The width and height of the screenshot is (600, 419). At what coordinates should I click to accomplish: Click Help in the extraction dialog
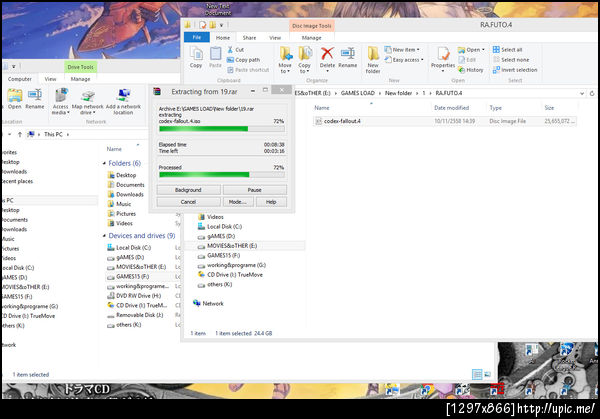click(271, 202)
